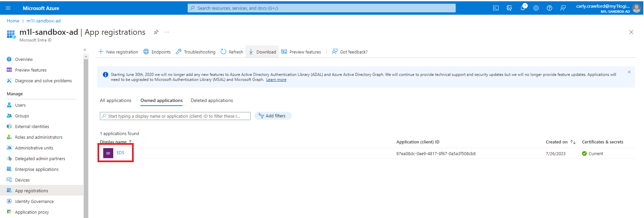This screenshot has height=218, width=644.
Task: Click New registration
Action: 118,52
